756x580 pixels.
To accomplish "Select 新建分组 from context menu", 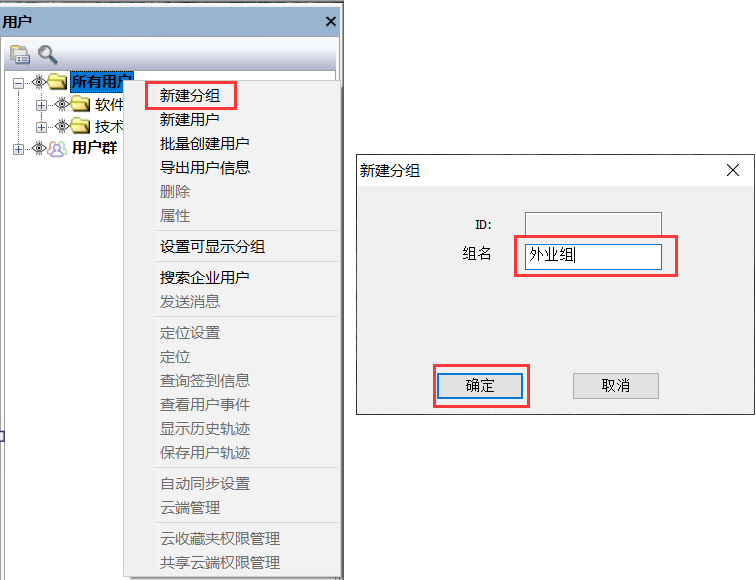I will pos(190,95).
